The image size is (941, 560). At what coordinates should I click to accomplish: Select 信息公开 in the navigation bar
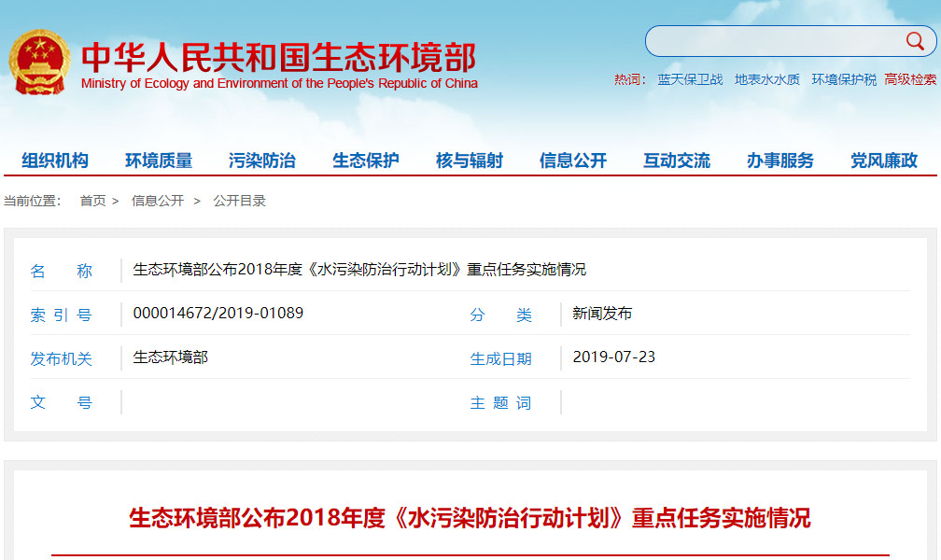pyautogui.click(x=573, y=161)
